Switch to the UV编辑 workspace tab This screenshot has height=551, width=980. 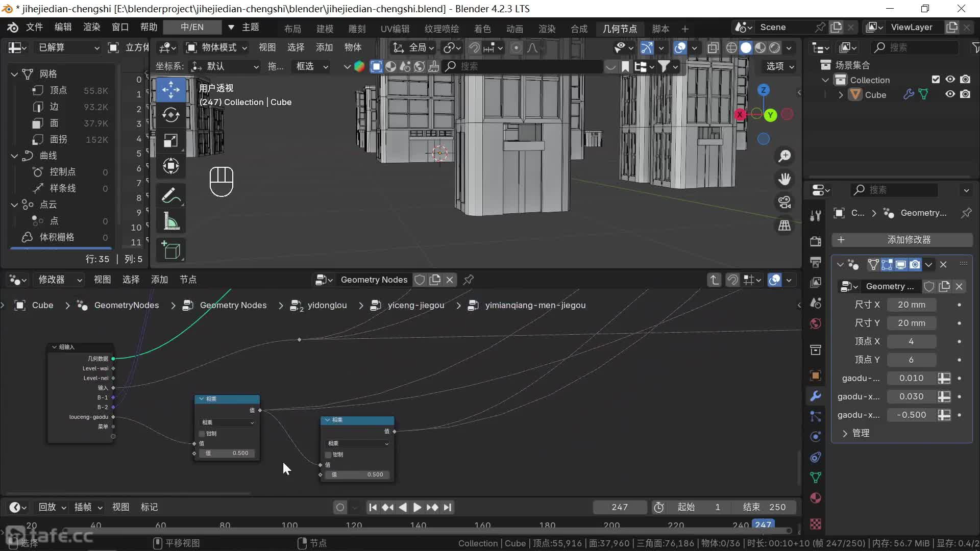[395, 29]
